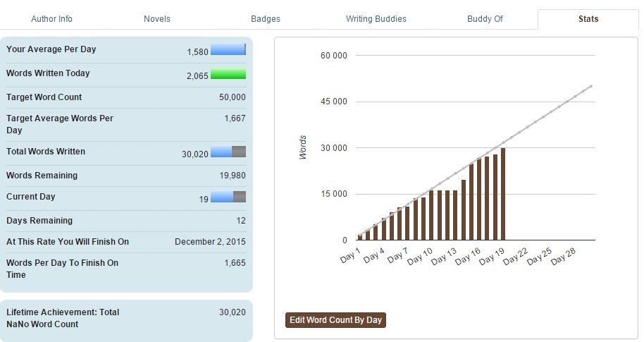Viewport: 644px width, 342px height.
Task: Click the Words Remaining value 19,980
Action: tap(232, 176)
